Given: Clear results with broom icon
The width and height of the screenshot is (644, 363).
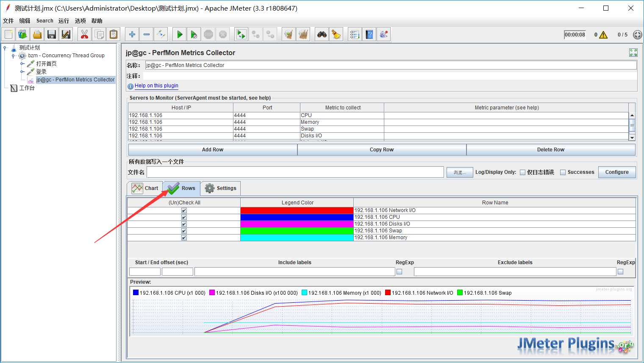Looking at the screenshot, I should [x=289, y=34].
